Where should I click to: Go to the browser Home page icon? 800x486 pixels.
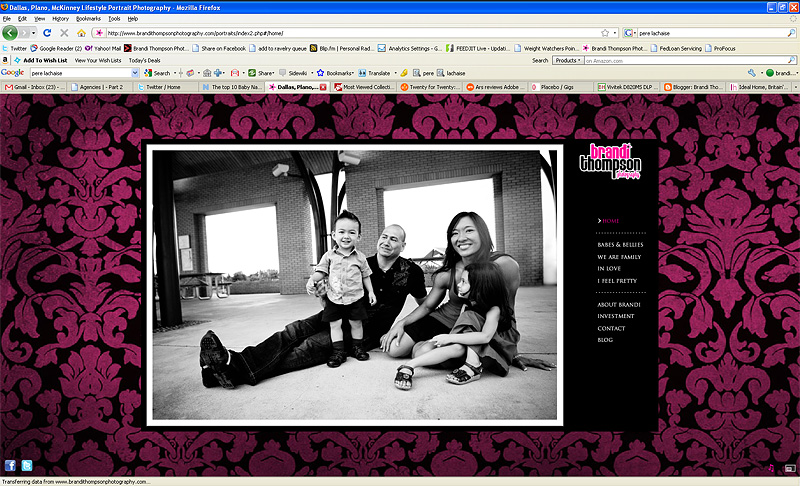click(81, 33)
